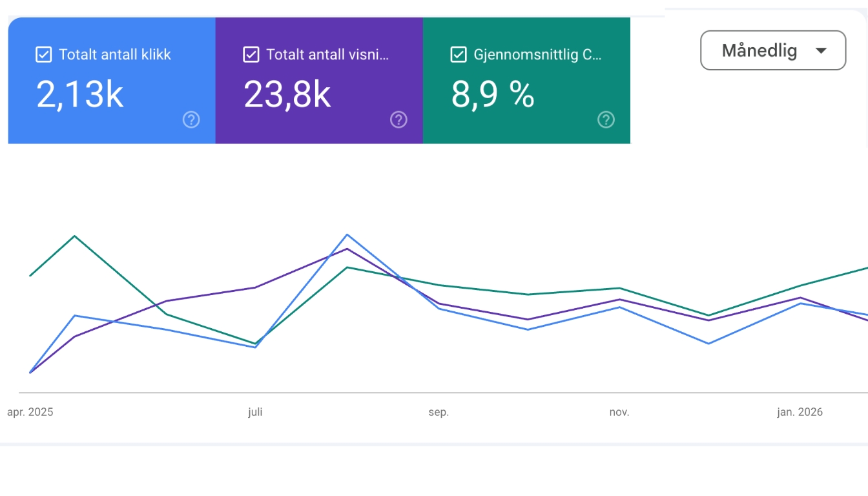Click the highest peak of the green CTR line
868x496 pixels.
(75, 236)
